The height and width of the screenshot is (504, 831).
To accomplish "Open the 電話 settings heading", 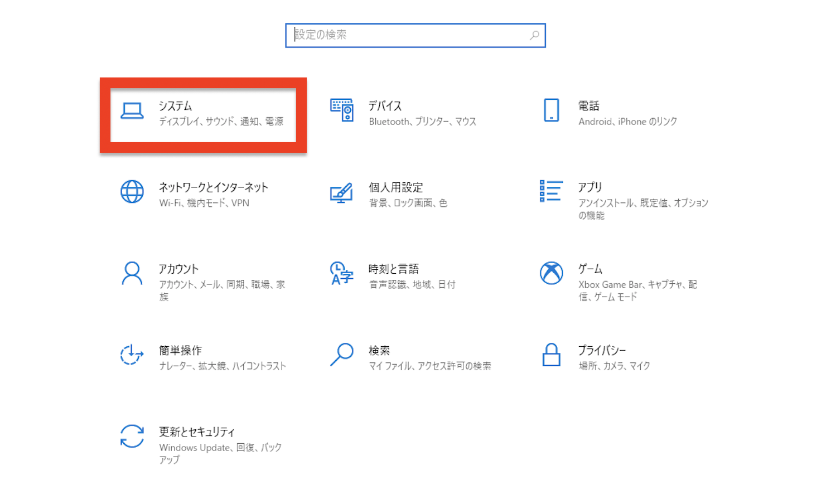I will (x=589, y=106).
